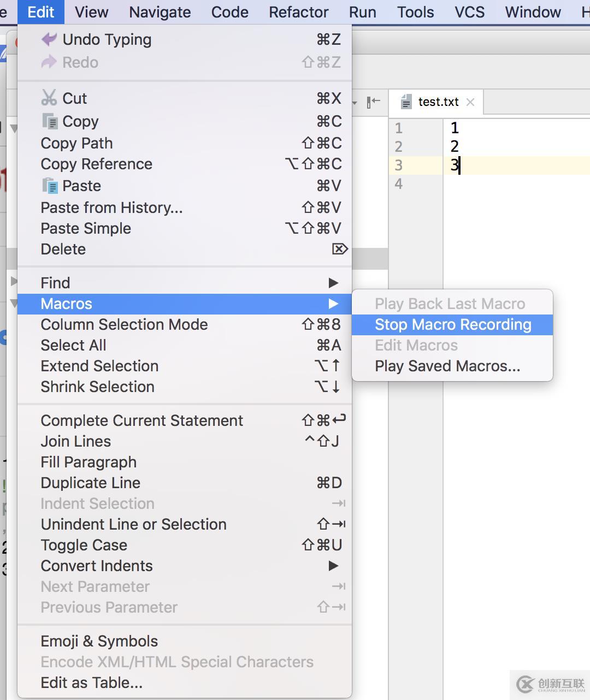Viewport: 590px width, 700px height.
Task: Choose Select All
Action: click(185, 345)
